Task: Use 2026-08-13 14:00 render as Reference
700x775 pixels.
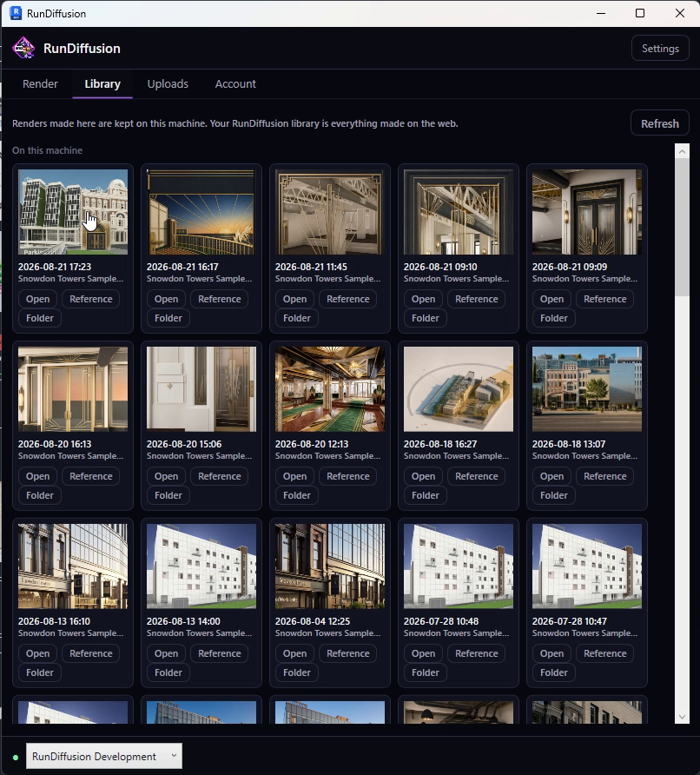Action: point(220,653)
